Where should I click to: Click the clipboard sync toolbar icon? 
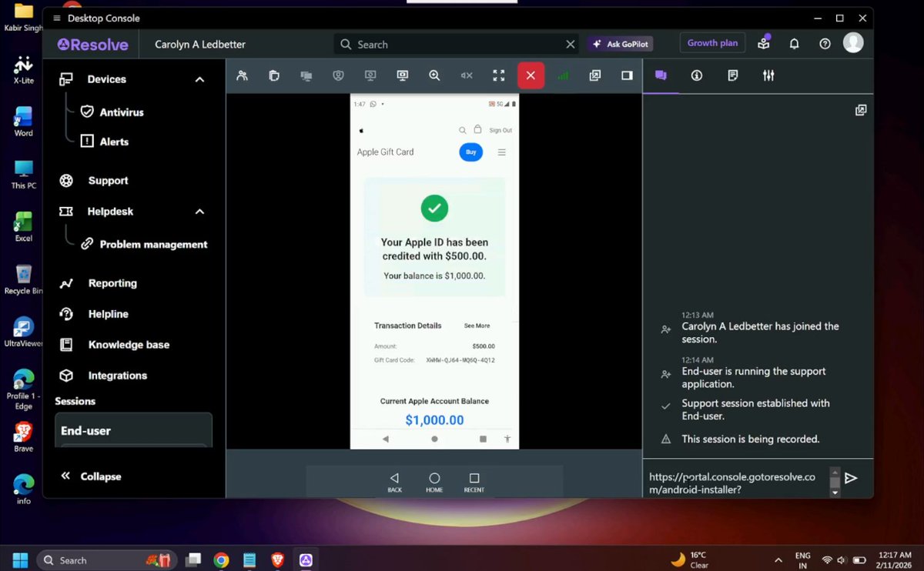coord(274,75)
